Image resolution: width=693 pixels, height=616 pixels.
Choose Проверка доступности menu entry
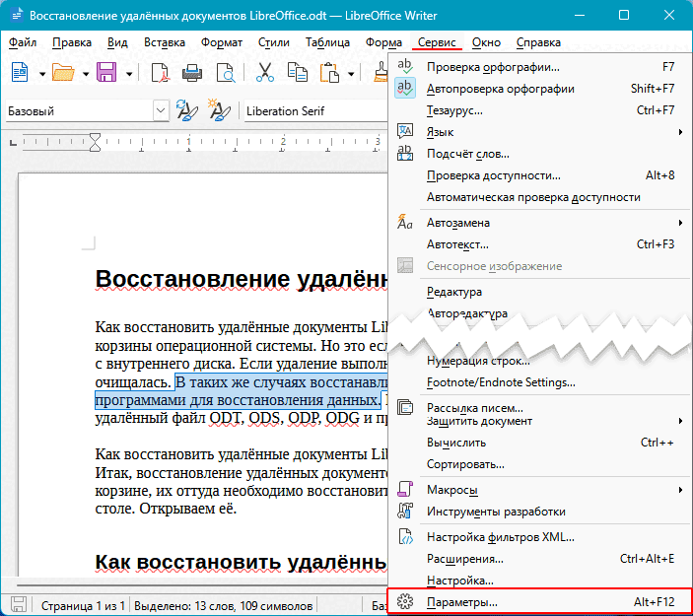(x=539, y=175)
